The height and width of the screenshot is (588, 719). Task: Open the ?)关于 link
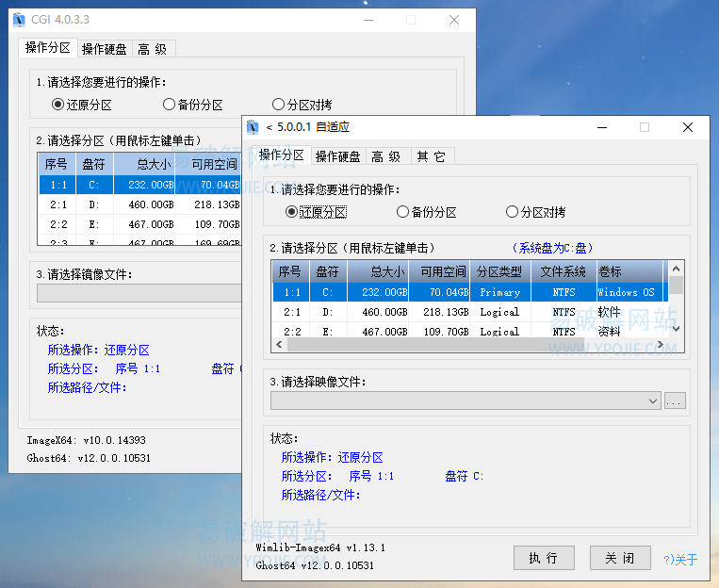[x=680, y=560]
